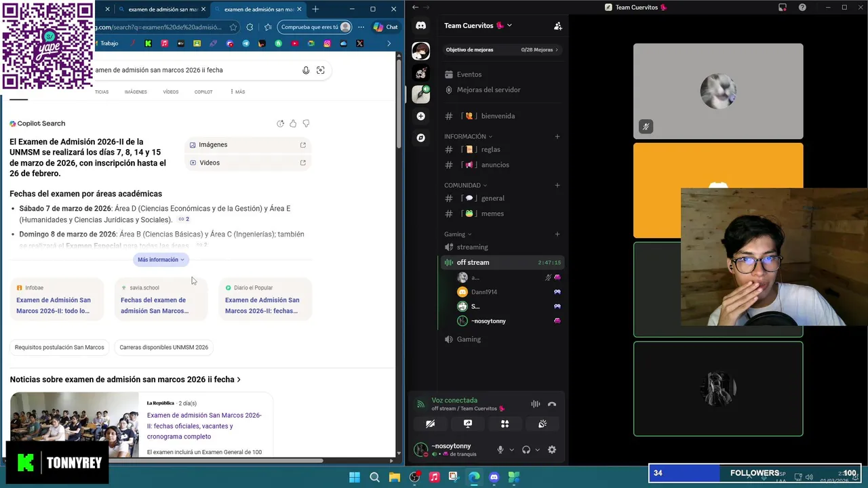Expand Más información in Copilot answer
The image size is (868, 488).
point(161,260)
